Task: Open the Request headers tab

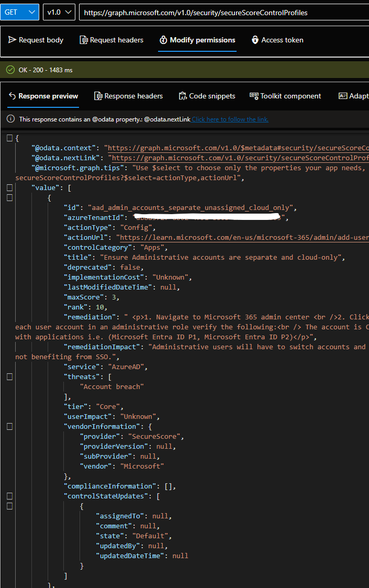Action: tap(111, 40)
